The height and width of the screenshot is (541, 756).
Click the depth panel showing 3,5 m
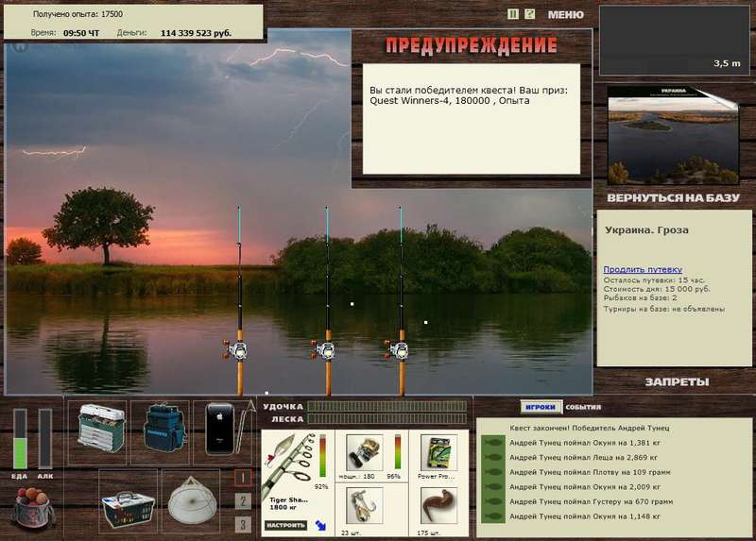pos(674,41)
